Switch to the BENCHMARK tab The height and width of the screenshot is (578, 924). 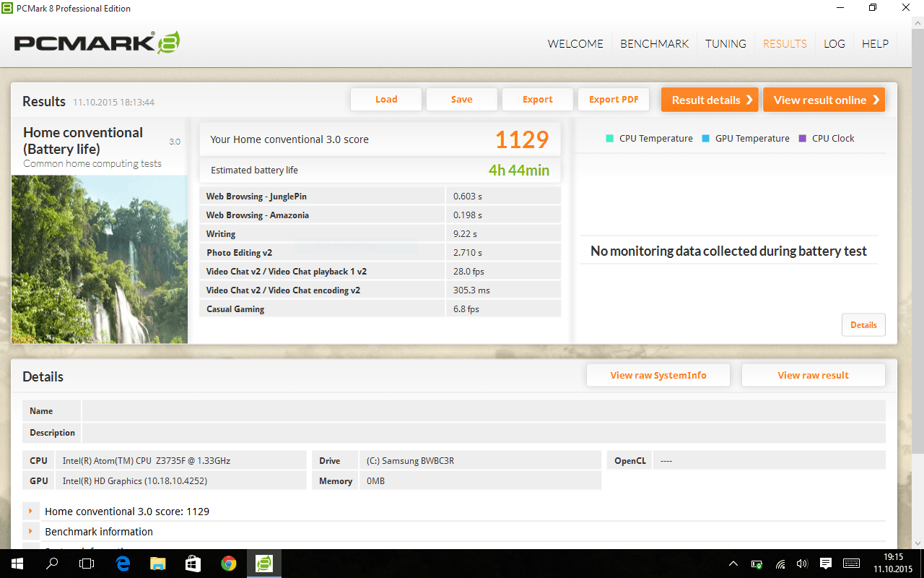click(655, 43)
